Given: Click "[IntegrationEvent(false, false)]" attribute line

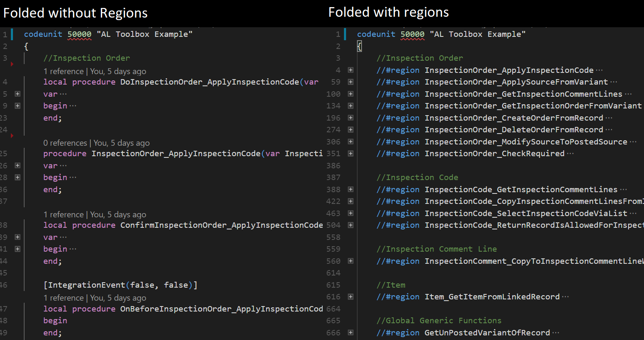Looking at the screenshot, I should point(121,285).
